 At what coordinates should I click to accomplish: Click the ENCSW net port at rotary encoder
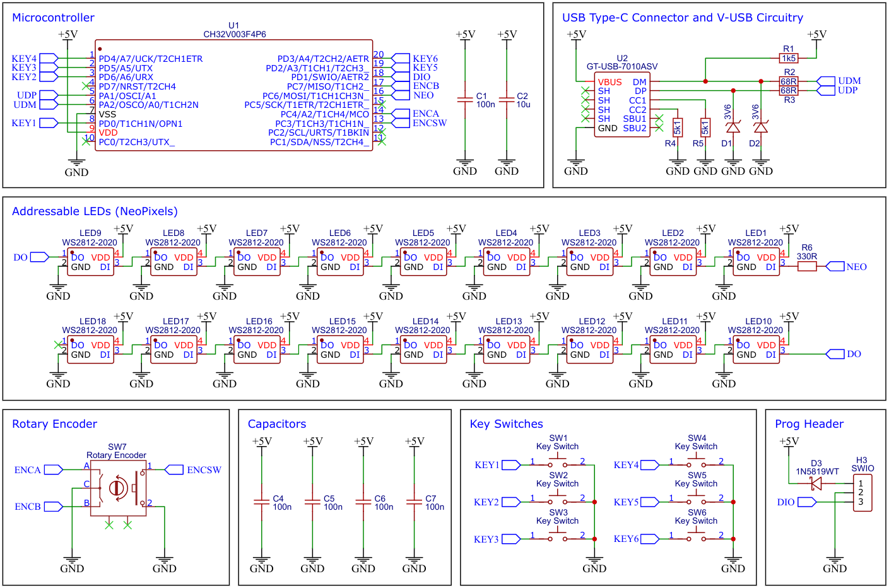tap(193, 470)
